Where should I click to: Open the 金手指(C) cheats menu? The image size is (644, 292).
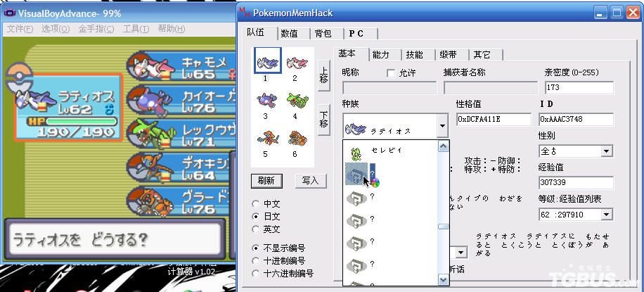(x=97, y=29)
